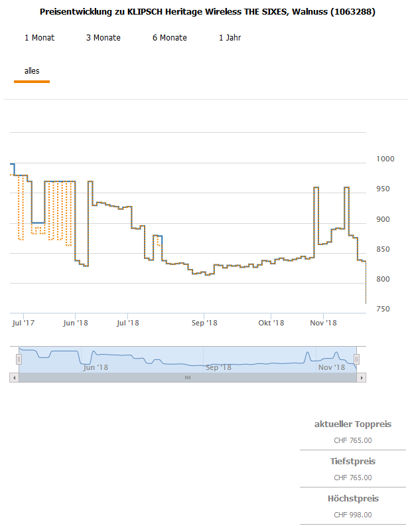Click the right range handle of the navigator

357,359
